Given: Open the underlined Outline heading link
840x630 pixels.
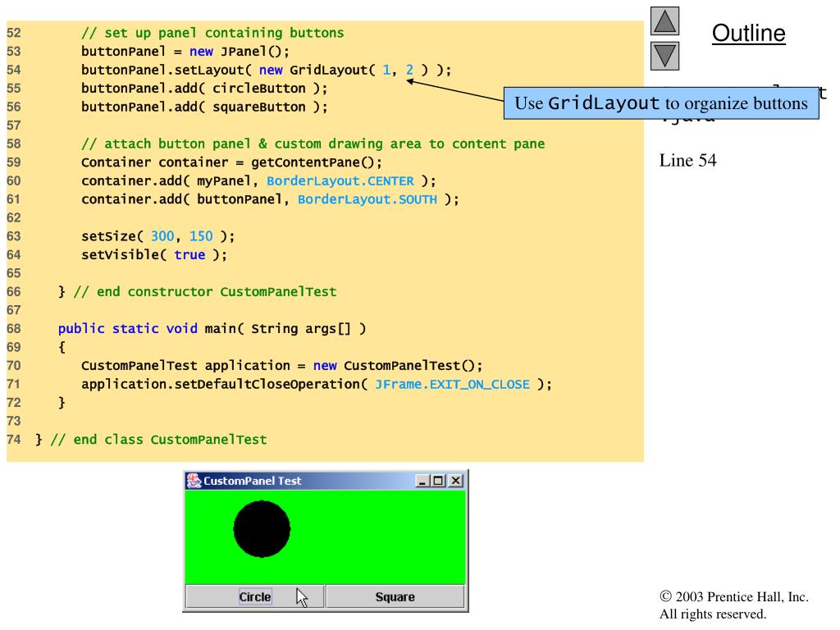Looking at the screenshot, I should (x=748, y=33).
